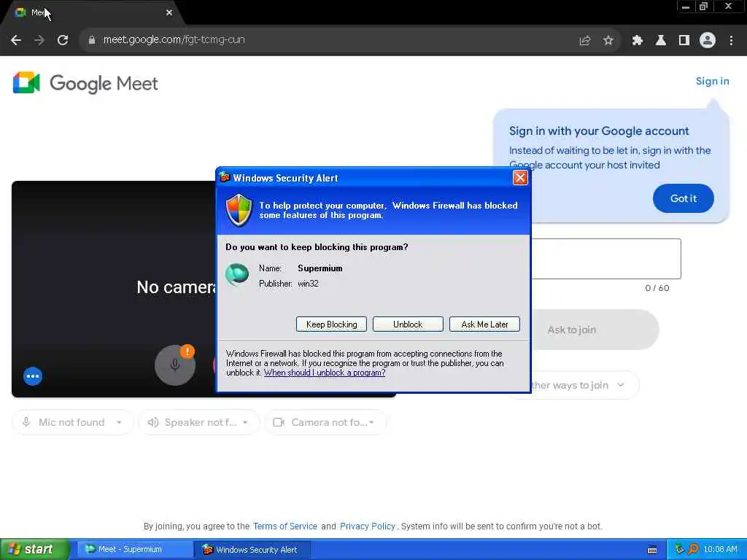Open the Privacy Policy link
Image resolution: width=747 pixels, height=560 pixels.
point(368,526)
